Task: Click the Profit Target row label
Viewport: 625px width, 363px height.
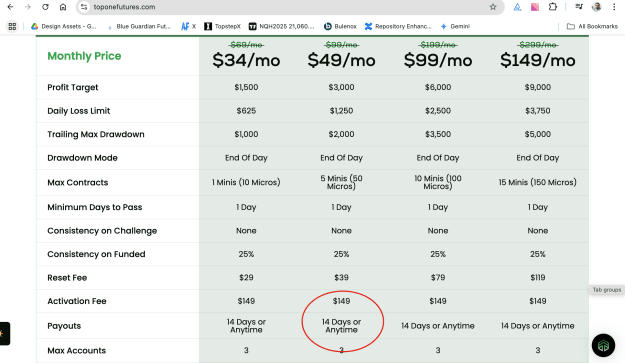Action: [x=73, y=87]
